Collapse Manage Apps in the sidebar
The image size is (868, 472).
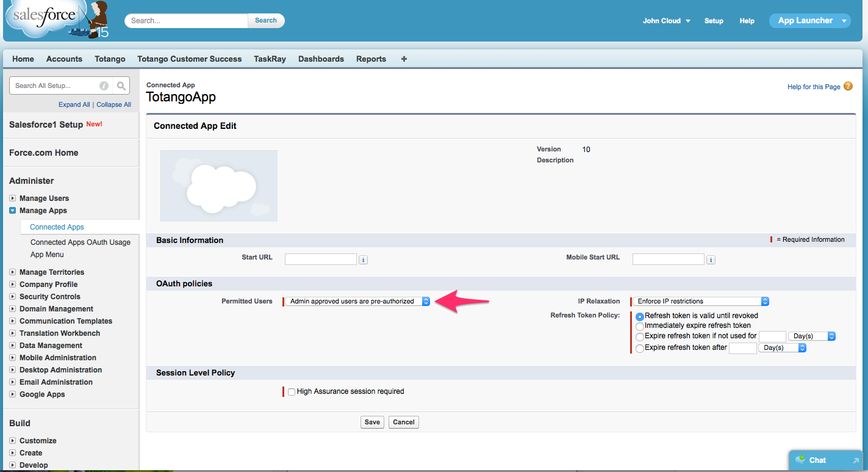[x=13, y=211]
